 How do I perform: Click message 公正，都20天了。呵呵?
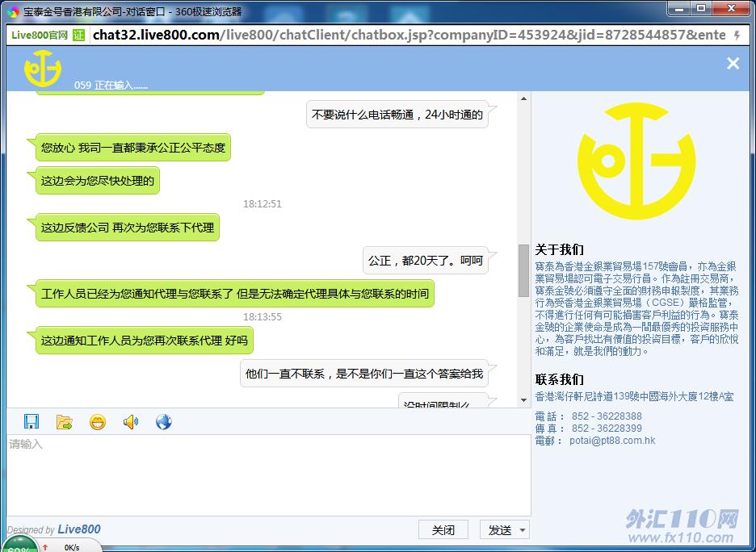pyautogui.click(x=425, y=261)
